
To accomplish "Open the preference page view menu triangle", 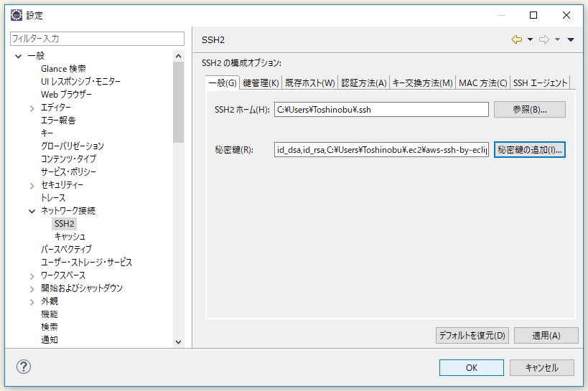I will [x=571, y=39].
